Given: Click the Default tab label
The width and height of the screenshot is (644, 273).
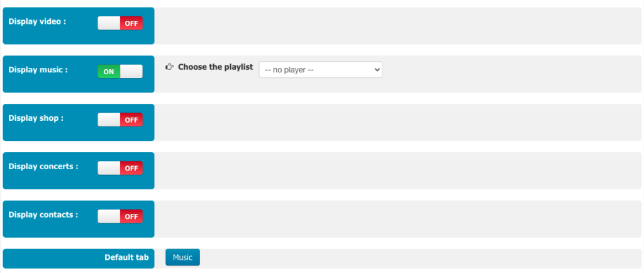Looking at the screenshot, I should tap(126, 257).
